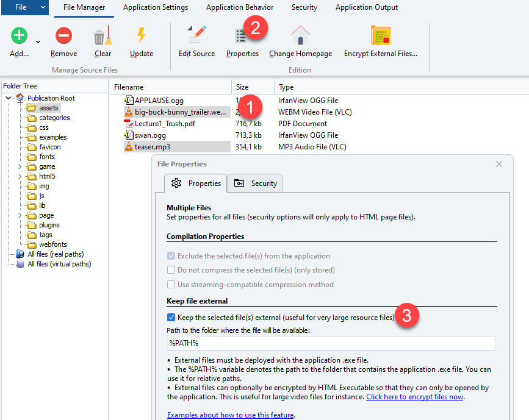Click the %PATH% folder path input field
Viewport: 529px width, 420px height.
click(x=331, y=343)
